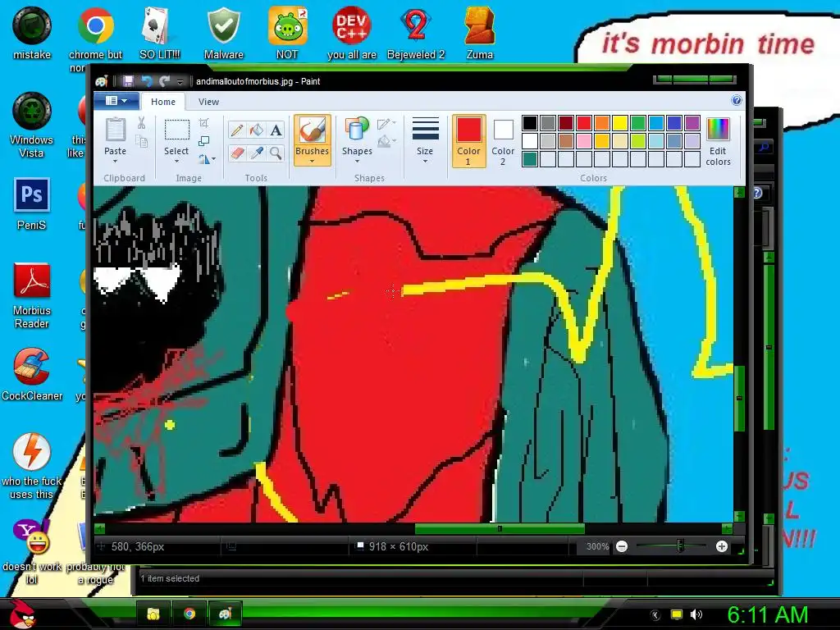
Task: Select the Color picker eyedropper tool
Action: [x=257, y=153]
